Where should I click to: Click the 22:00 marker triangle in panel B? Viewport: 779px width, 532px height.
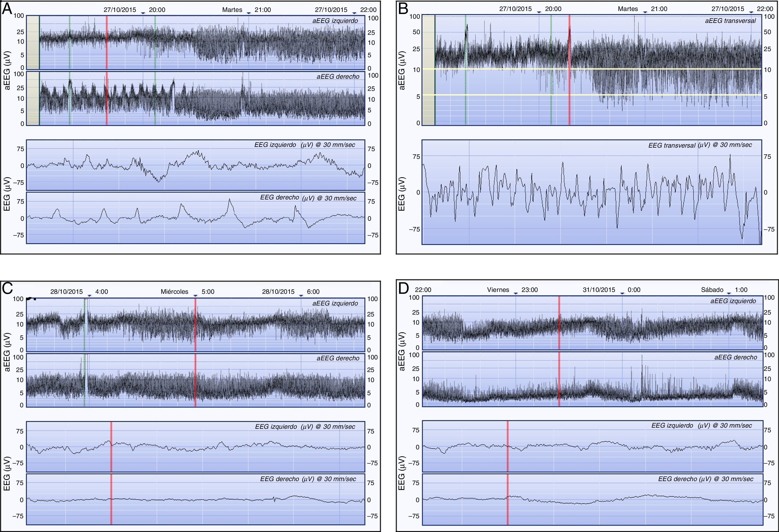click(751, 12)
